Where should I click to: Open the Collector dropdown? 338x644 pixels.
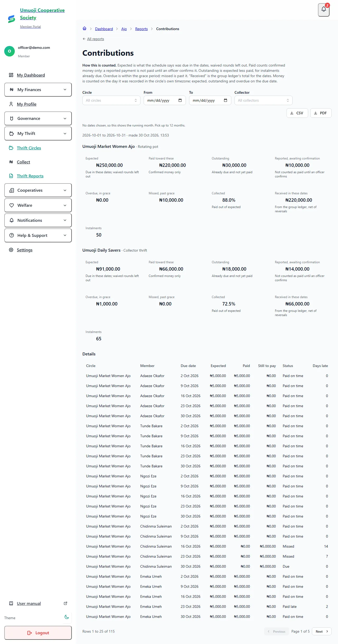264,100
